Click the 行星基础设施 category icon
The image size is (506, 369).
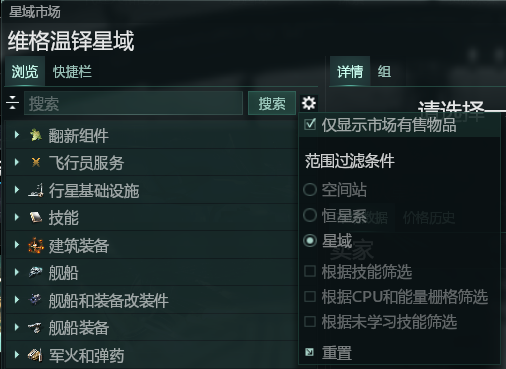click(36, 190)
